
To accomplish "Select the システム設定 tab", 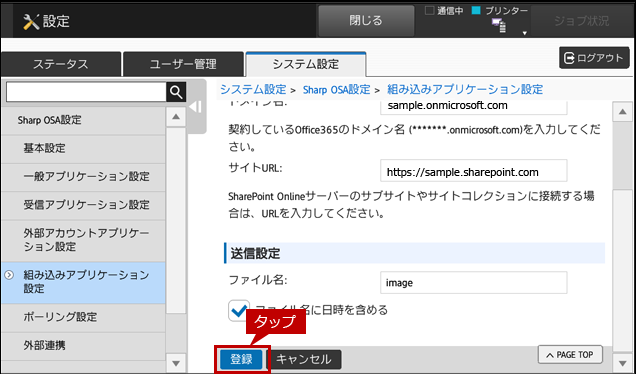I will pyautogui.click(x=305, y=64).
